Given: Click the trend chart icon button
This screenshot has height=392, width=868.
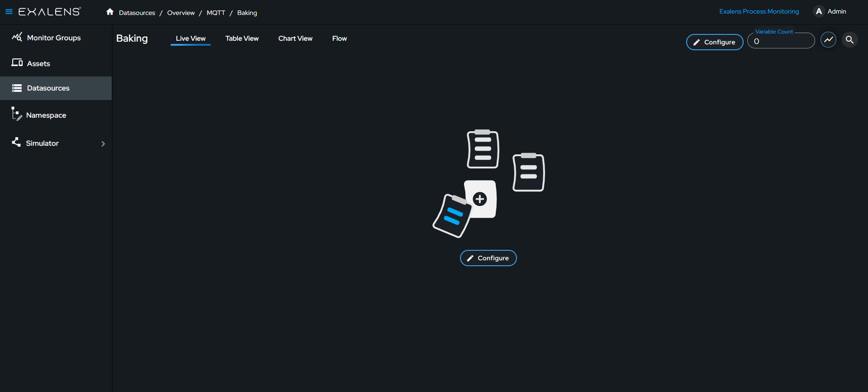Looking at the screenshot, I should (828, 40).
